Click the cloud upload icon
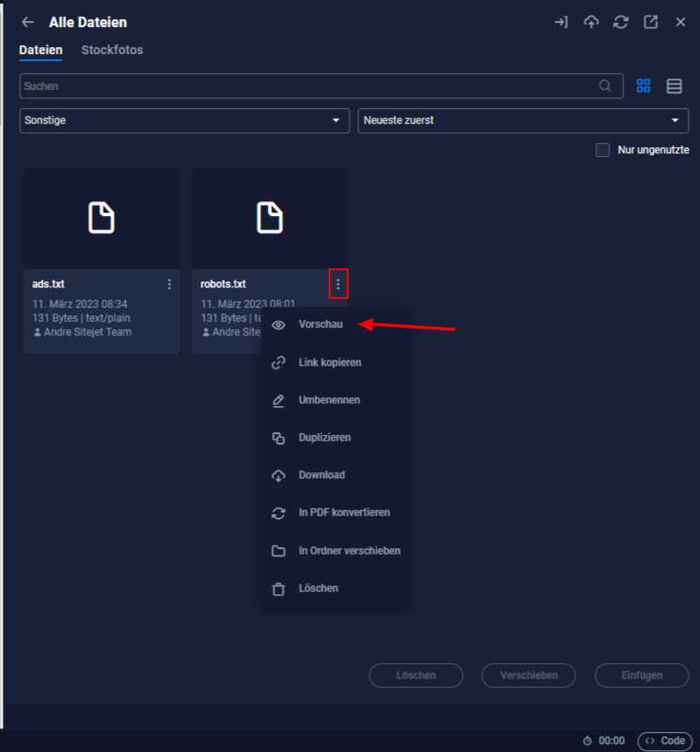This screenshot has height=752, width=700. click(x=591, y=23)
